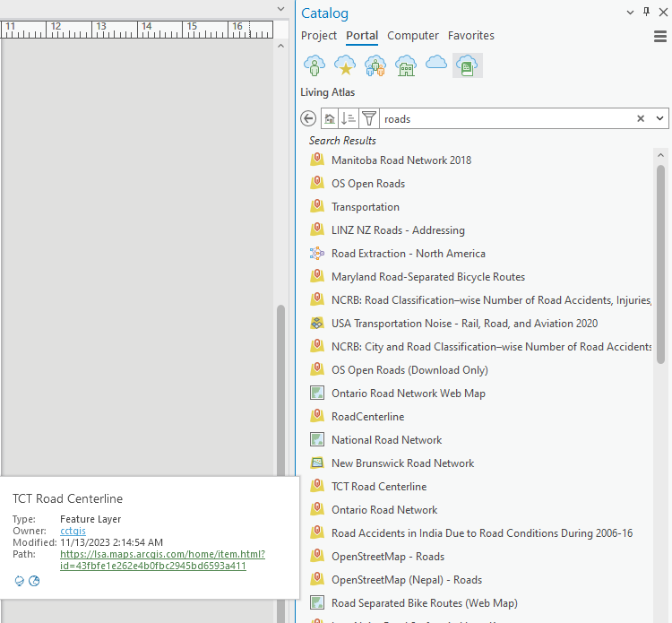Select Road Extraction - North America
This screenshot has width=672, height=623.
[408, 254]
